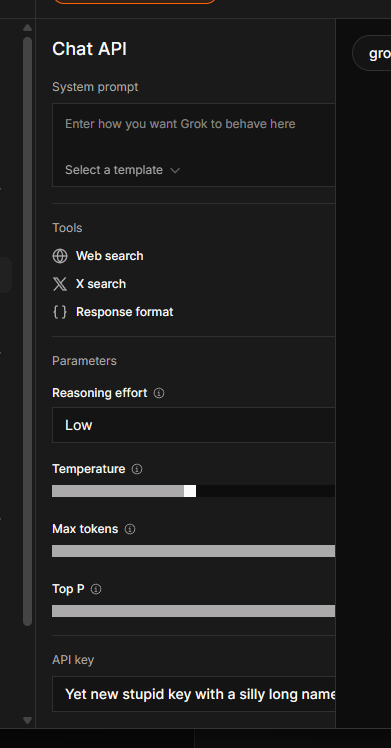391x748 pixels.
Task: Click the Chat API heading
Action: tap(90, 49)
